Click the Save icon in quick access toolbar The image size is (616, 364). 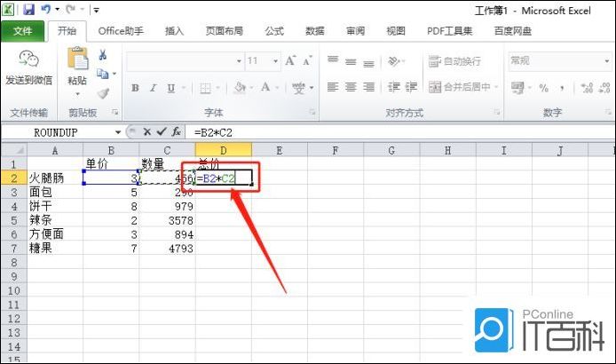[28, 9]
